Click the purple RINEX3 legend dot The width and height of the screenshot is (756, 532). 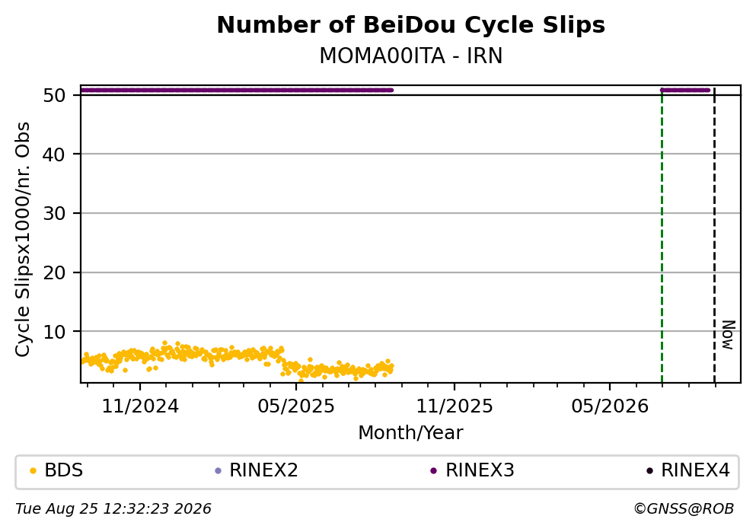(x=433, y=471)
